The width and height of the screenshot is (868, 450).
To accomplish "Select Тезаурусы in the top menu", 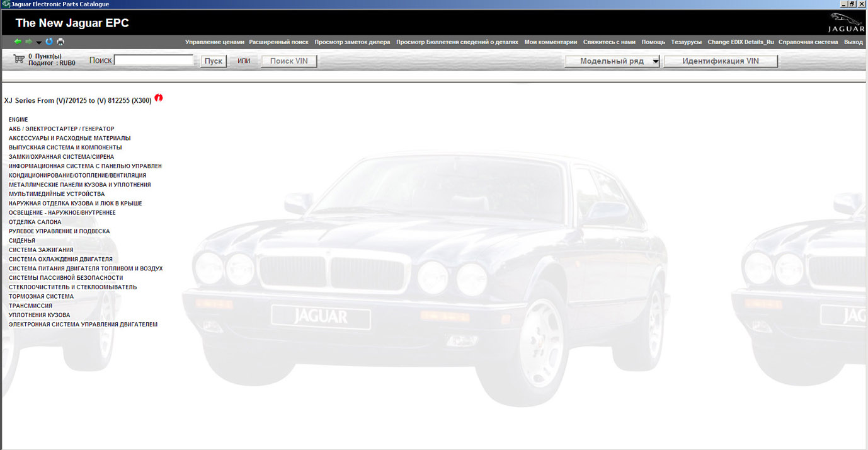I will pos(686,42).
